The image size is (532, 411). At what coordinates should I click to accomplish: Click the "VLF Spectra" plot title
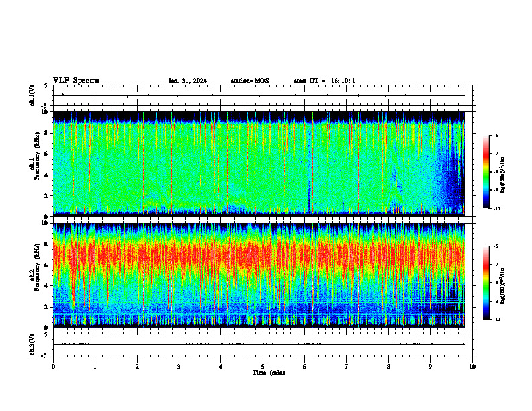76,81
